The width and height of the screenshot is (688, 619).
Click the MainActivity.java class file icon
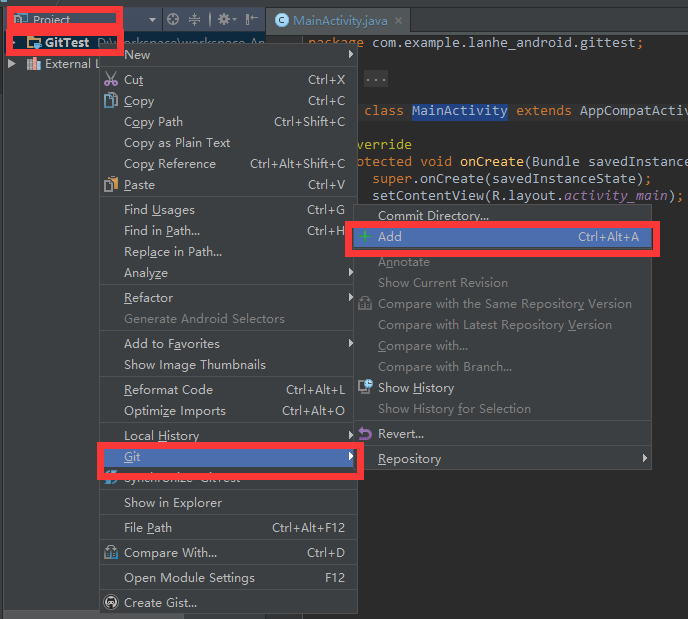point(282,20)
